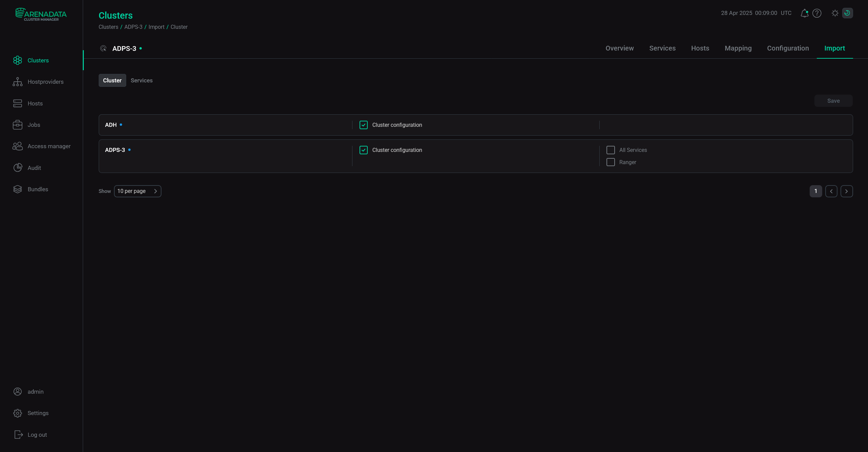The height and width of the screenshot is (452, 868).
Task: Open Clusters breadcrumb link
Action: tap(109, 27)
